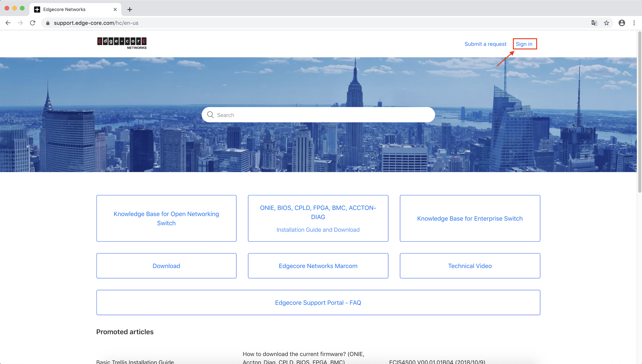
Task: Click the address bar URL
Action: pyautogui.click(x=96, y=23)
